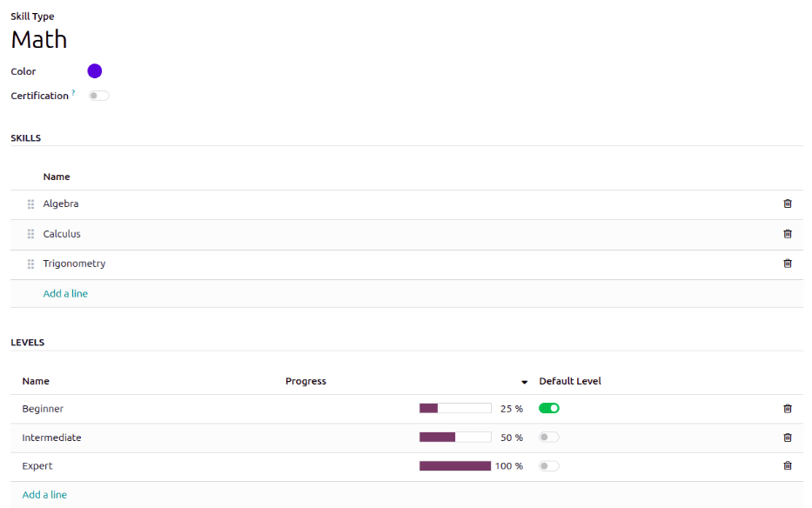Screen dimensions: 812x508
Task: Remove the Beginner level via trash icon
Action: [x=787, y=409]
